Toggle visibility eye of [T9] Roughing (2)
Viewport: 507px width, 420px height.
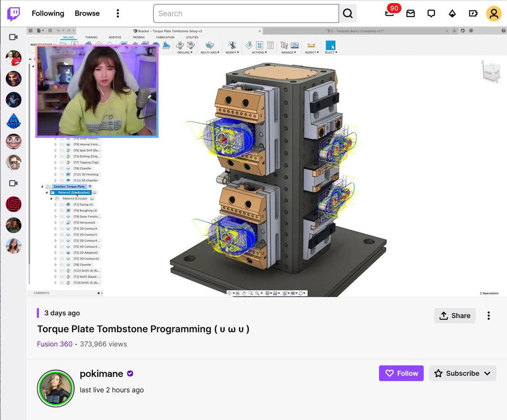(62, 210)
